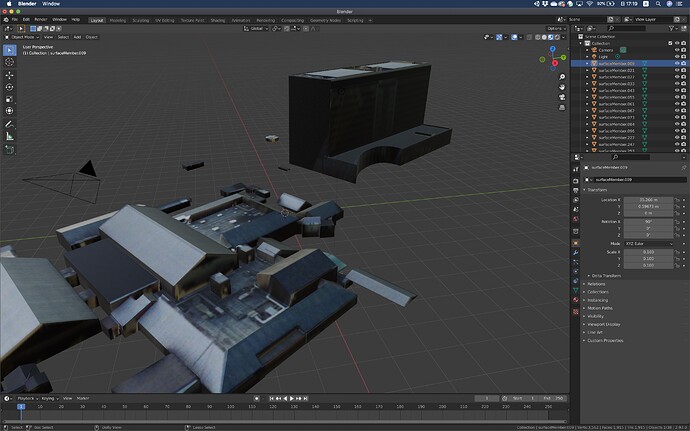Activate the Move tool

(10, 76)
